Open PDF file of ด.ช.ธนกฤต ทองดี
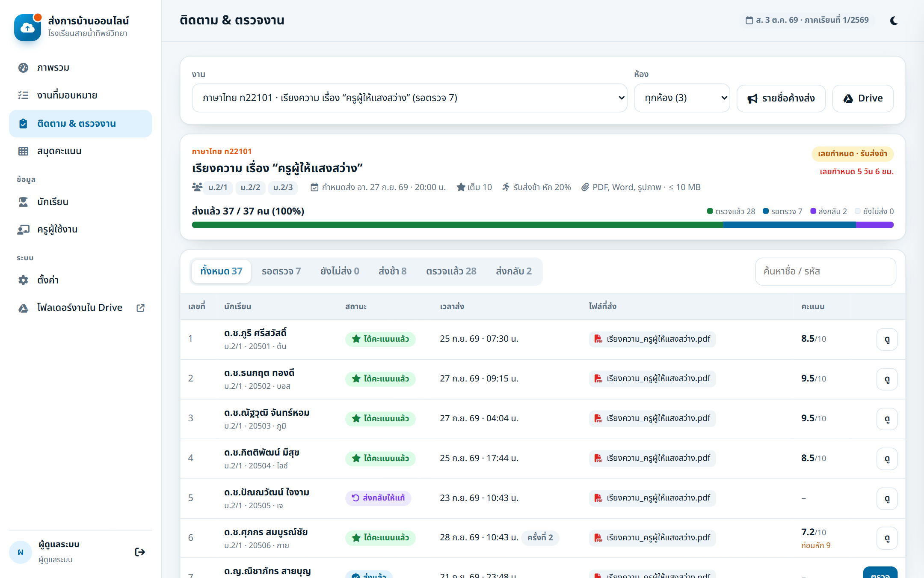 pyautogui.click(x=652, y=378)
